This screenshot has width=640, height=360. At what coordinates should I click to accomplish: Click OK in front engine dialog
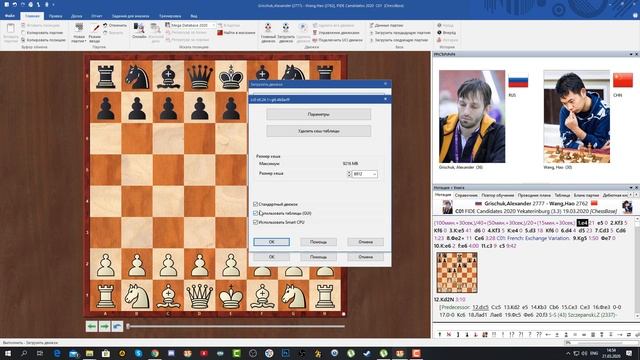point(271,242)
